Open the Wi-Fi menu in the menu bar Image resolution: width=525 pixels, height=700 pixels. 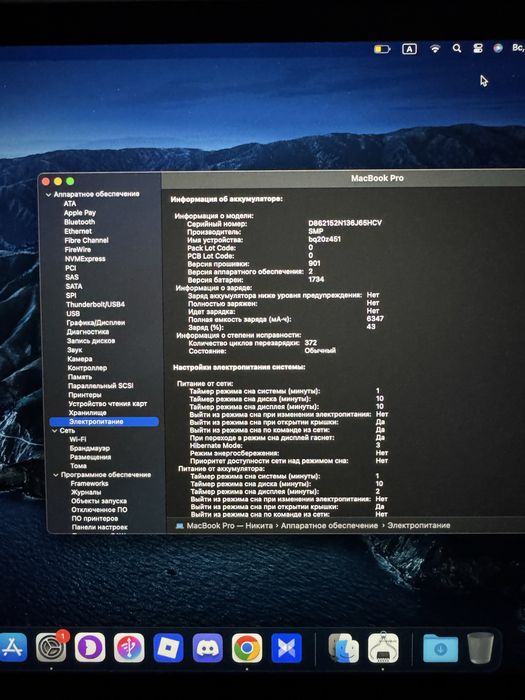[435, 48]
